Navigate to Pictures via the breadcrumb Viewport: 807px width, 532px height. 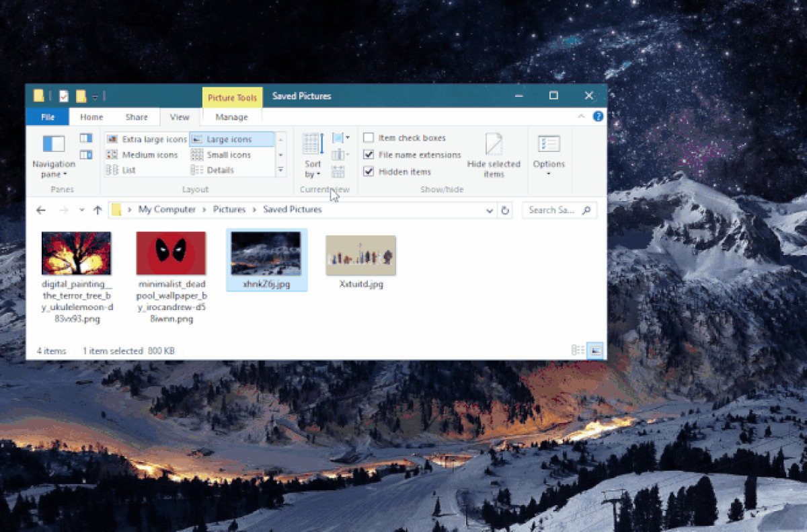point(229,209)
